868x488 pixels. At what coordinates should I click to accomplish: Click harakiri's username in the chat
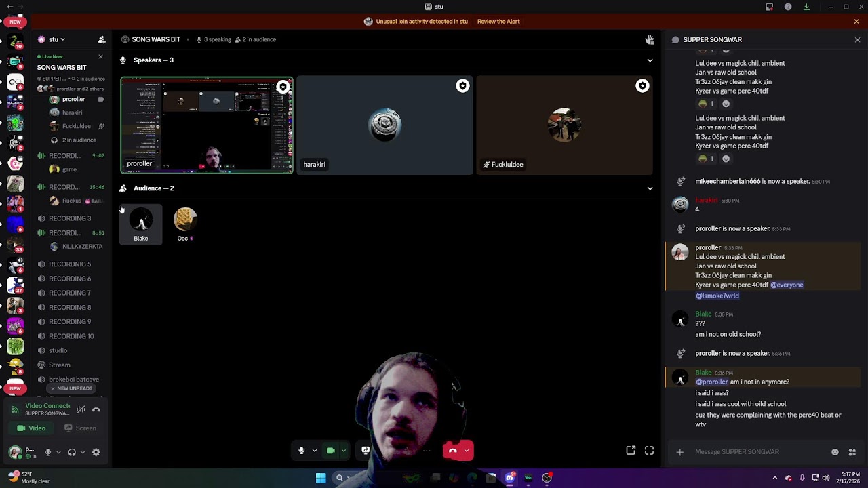706,201
